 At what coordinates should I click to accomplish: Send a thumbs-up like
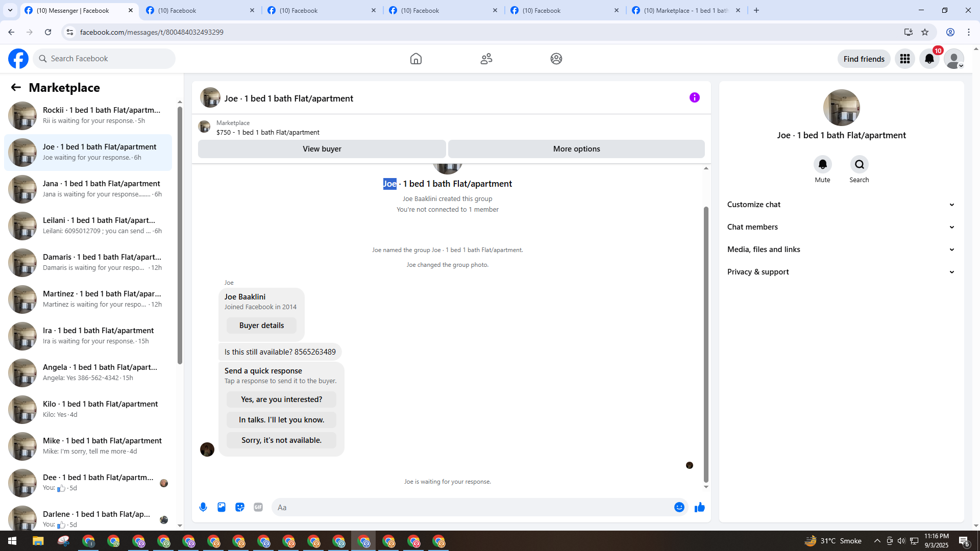(700, 507)
